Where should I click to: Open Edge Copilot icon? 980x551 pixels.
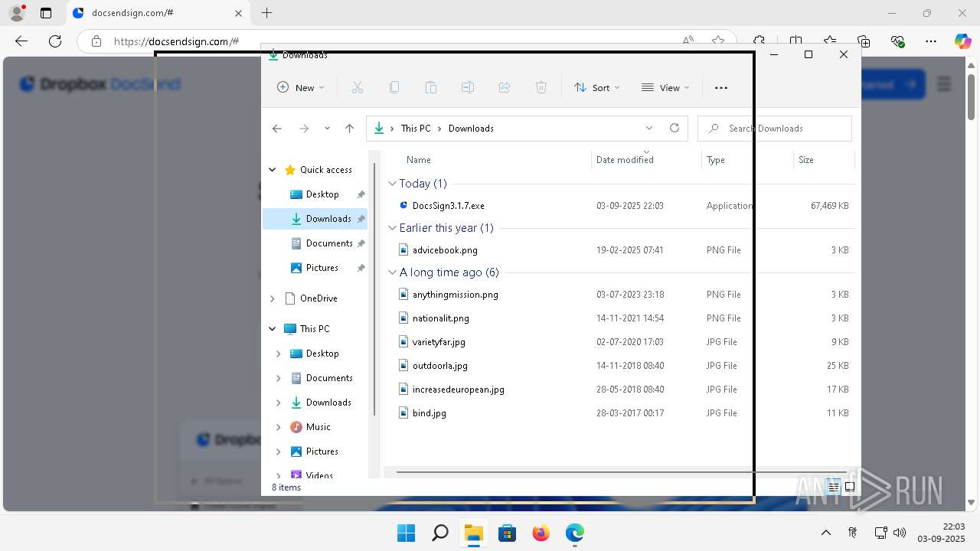pos(962,41)
